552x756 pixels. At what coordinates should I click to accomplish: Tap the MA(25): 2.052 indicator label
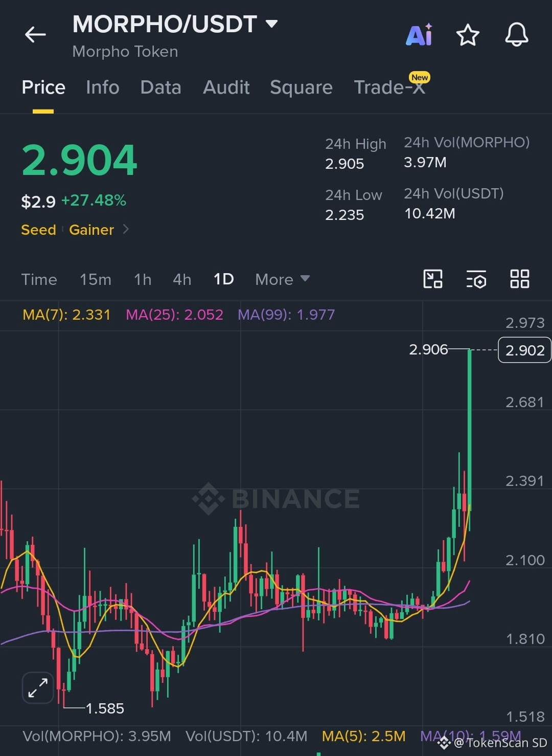tap(174, 315)
